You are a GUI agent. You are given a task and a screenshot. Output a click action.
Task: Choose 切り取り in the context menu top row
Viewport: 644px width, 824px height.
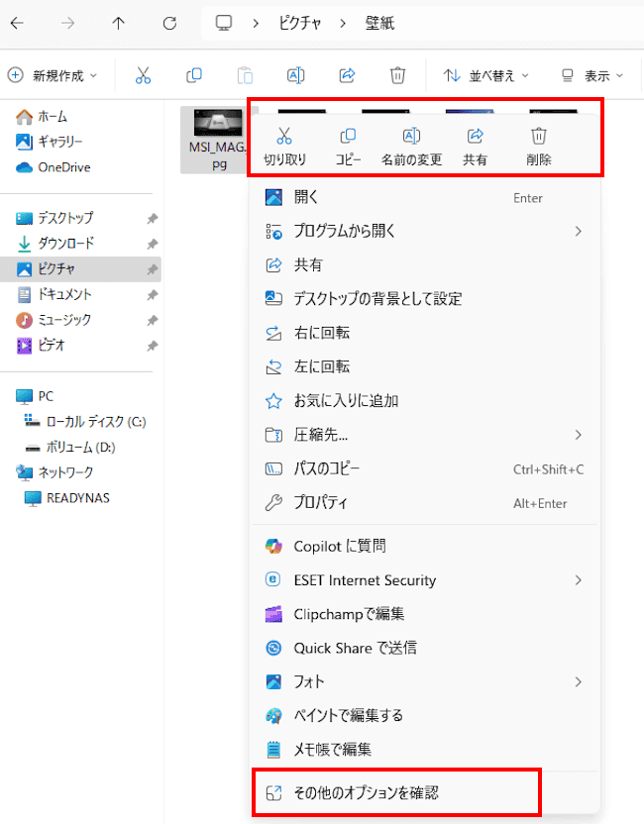(x=284, y=147)
